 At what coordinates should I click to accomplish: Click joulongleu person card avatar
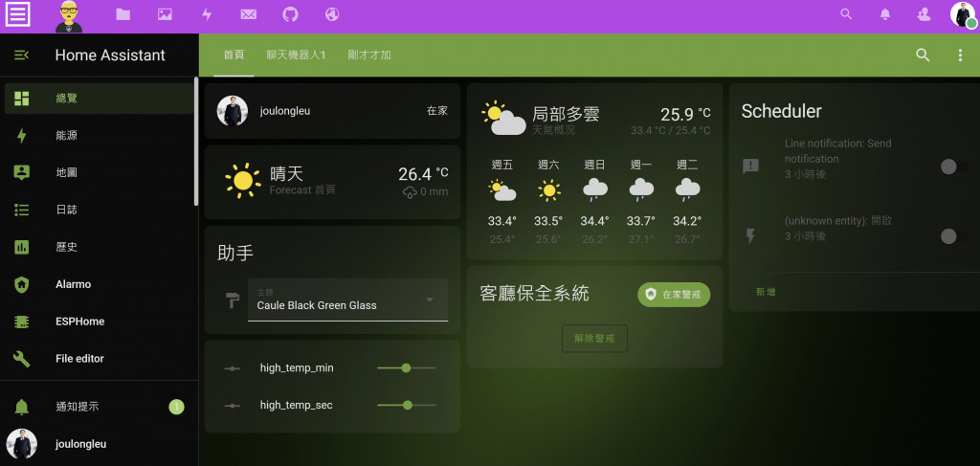[232, 111]
